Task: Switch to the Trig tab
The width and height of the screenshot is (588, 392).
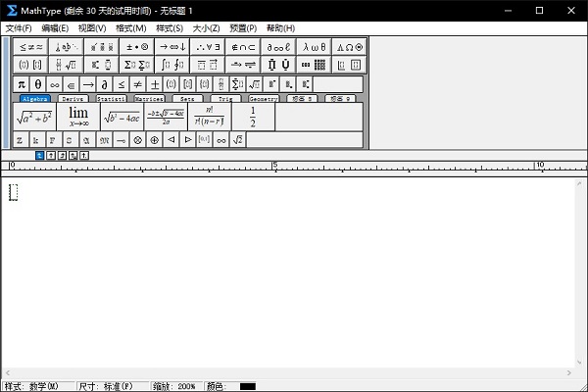Action: 225,99
